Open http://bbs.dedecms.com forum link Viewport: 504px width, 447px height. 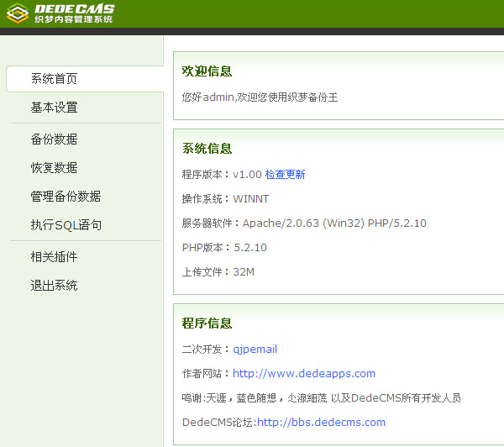tap(321, 423)
